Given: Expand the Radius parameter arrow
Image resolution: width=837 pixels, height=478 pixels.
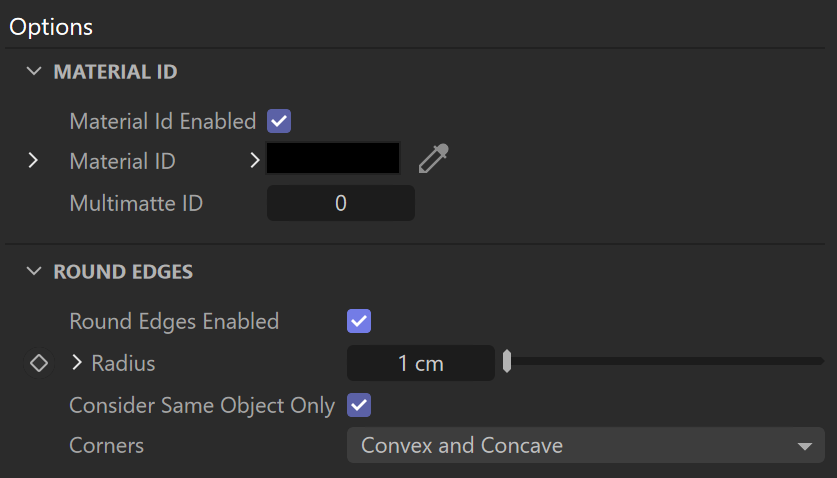Looking at the screenshot, I should 77,363.
